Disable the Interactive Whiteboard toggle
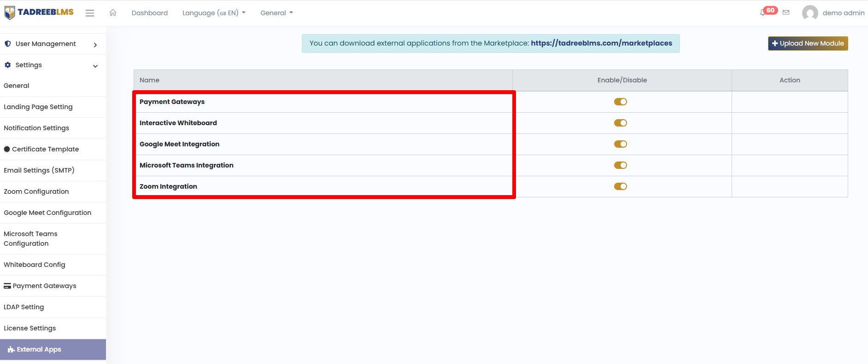The width and height of the screenshot is (868, 364). (621, 123)
